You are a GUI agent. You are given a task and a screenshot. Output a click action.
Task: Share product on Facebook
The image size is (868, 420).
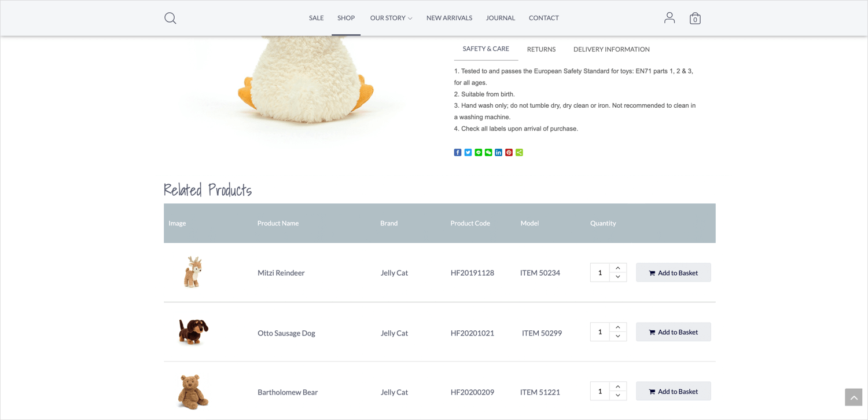(458, 152)
